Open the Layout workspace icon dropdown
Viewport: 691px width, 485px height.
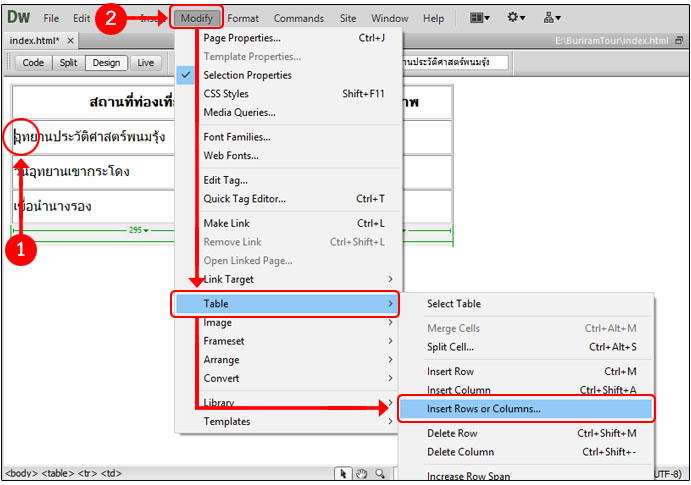[x=483, y=18]
